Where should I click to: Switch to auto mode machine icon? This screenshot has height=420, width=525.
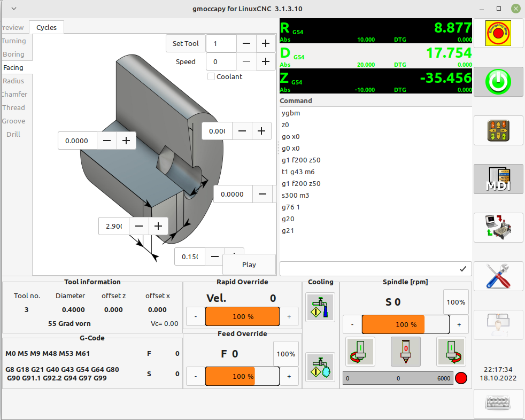(498, 227)
